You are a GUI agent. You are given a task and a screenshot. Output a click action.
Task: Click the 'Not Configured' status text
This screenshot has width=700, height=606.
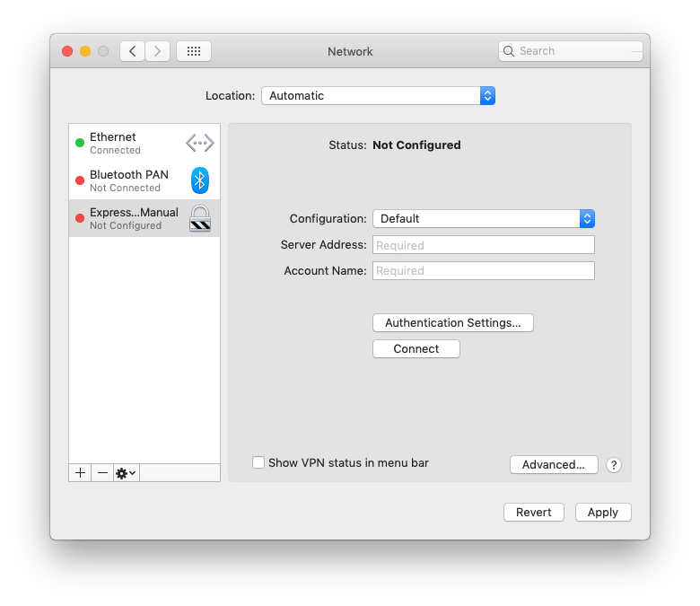click(x=416, y=145)
